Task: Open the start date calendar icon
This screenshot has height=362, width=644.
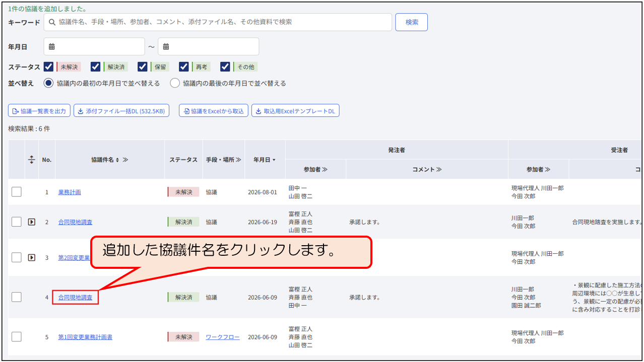Action: click(x=52, y=47)
